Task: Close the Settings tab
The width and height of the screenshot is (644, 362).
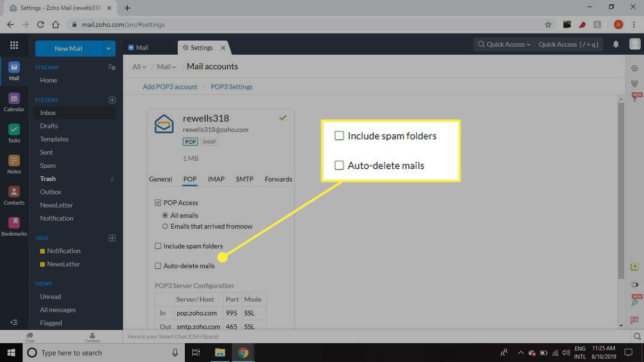Action: [x=223, y=48]
